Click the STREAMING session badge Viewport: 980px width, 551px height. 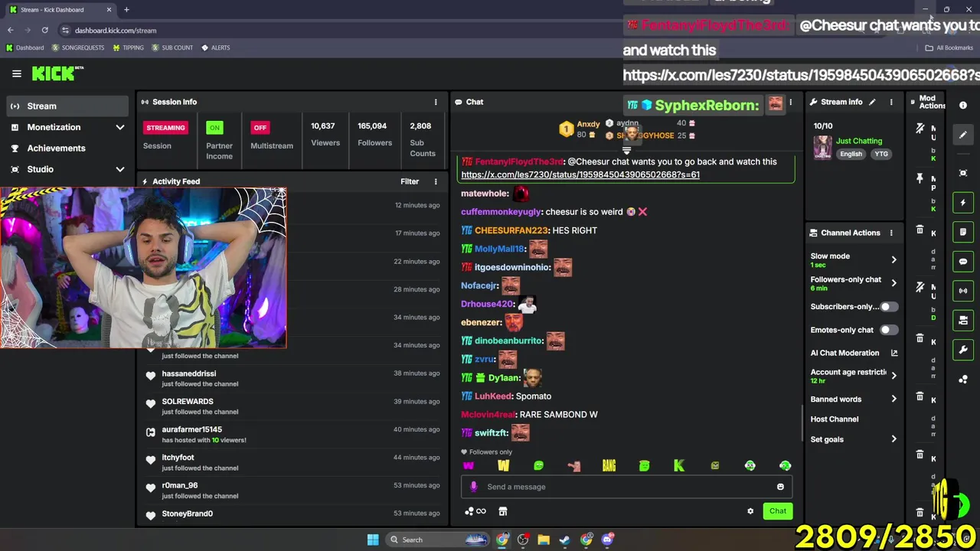(165, 128)
